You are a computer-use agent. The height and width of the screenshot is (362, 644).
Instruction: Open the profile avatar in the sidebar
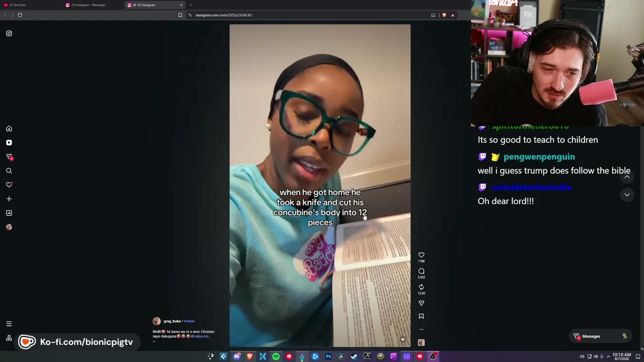tap(9, 227)
